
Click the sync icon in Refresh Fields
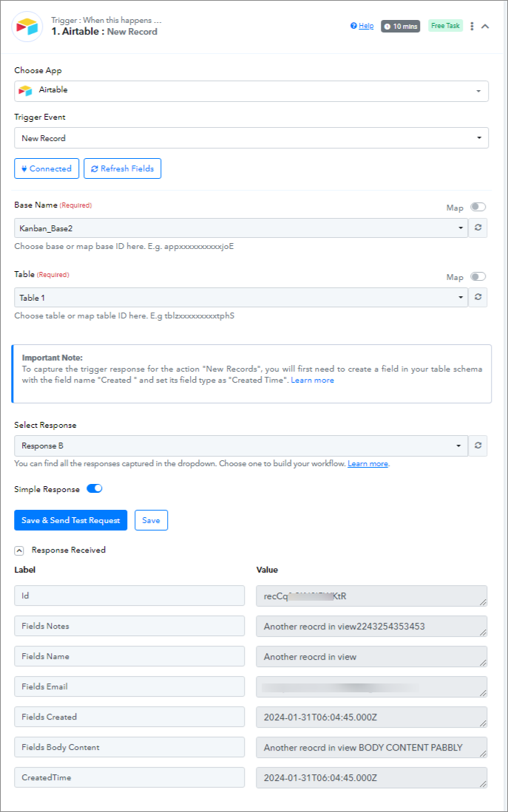(95, 168)
